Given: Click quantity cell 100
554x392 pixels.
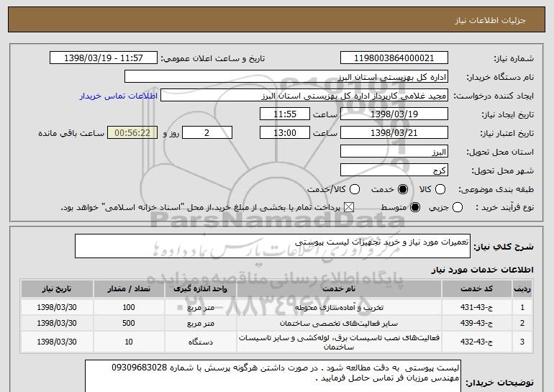Looking at the screenshot, I should coord(129,307).
